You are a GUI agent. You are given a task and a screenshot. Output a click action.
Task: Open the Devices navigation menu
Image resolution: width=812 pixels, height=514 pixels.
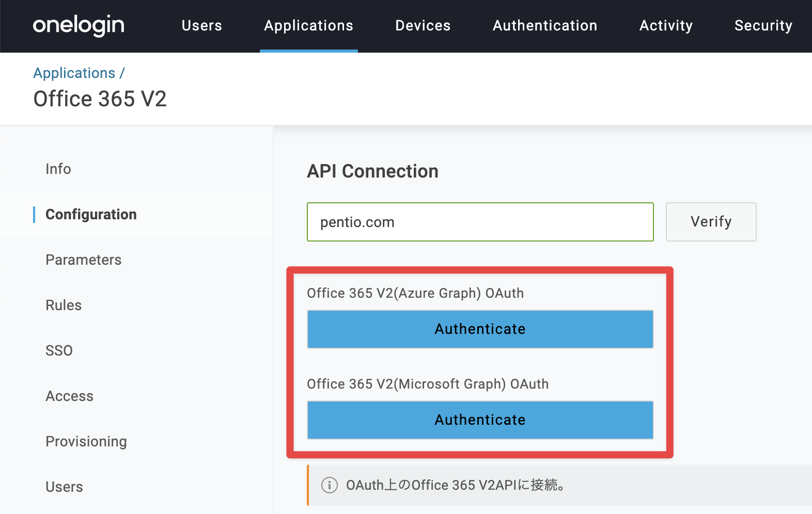pos(423,25)
